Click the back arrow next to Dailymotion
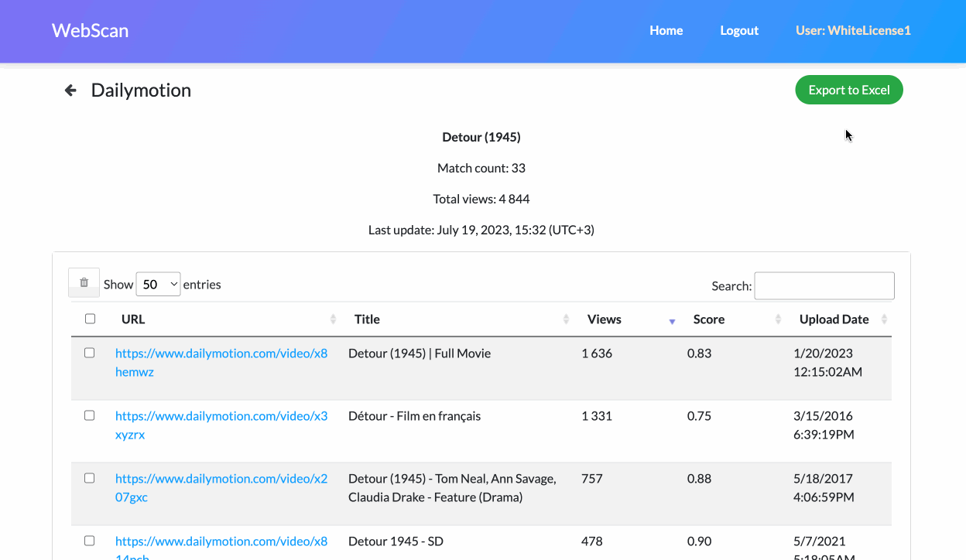Viewport: 966px width, 560px height. pyautogui.click(x=70, y=90)
